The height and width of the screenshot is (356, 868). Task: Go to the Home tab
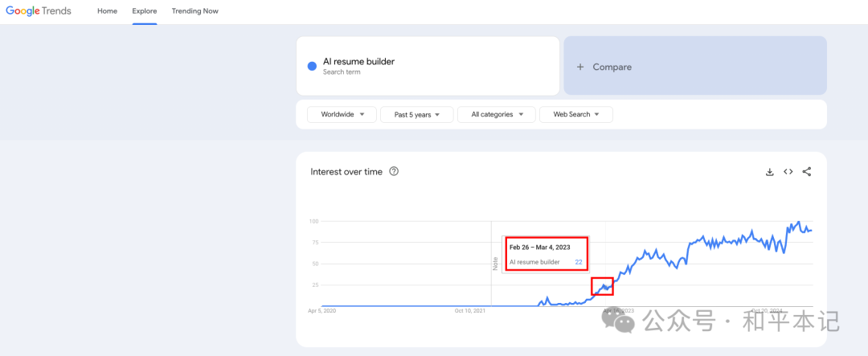click(x=108, y=11)
